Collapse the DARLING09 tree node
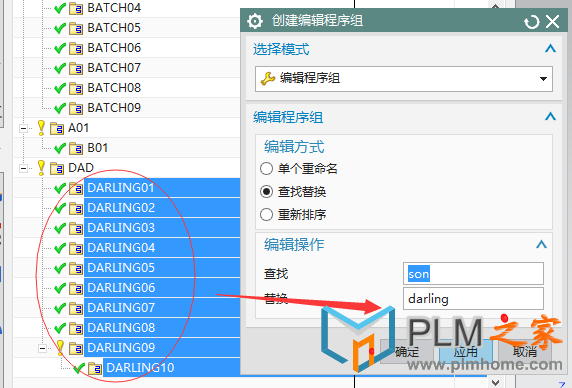This screenshot has height=388, width=572. (x=43, y=348)
